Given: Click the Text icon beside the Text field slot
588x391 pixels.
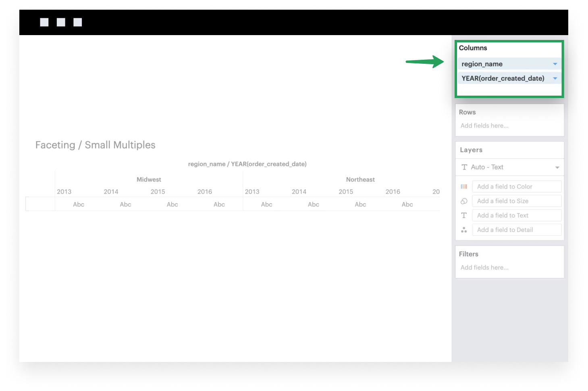Looking at the screenshot, I should [464, 215].
